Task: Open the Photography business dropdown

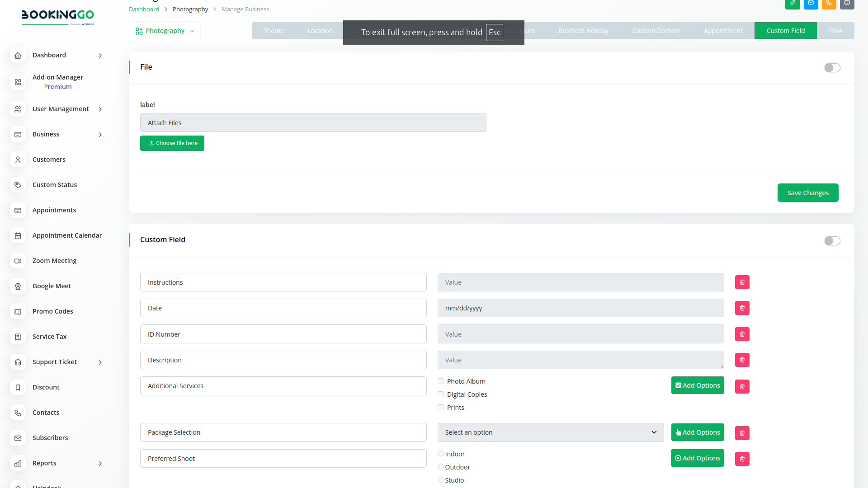Action: 165,31
